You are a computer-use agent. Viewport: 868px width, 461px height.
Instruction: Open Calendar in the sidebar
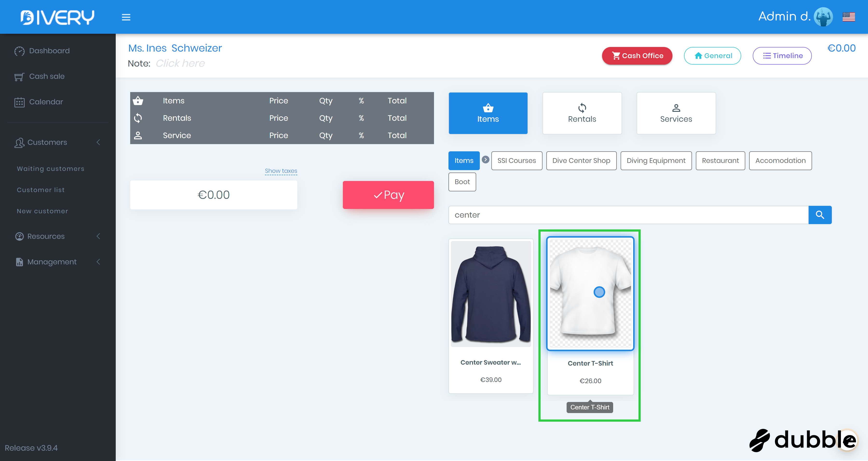click(46, 102)
